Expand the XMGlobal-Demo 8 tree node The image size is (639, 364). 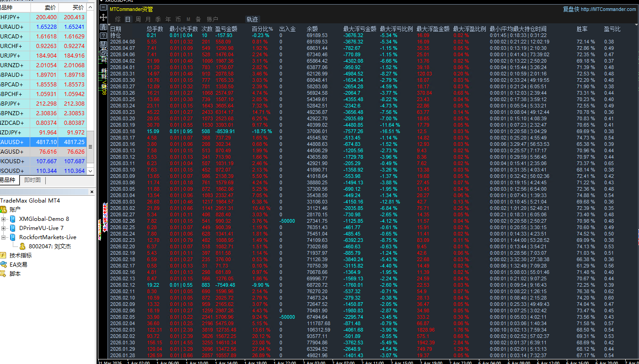tap(4, 219)
